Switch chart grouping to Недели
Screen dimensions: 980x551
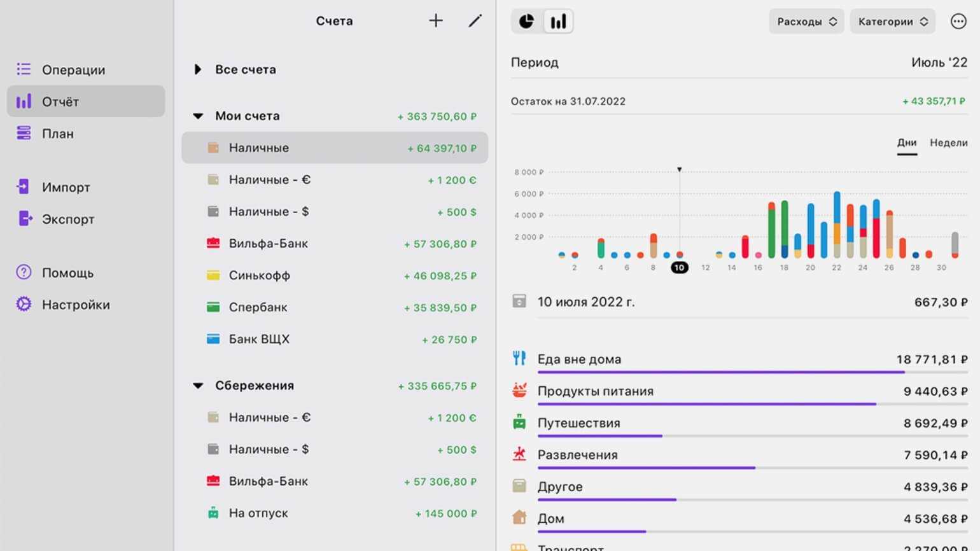(x=948, y=143)
